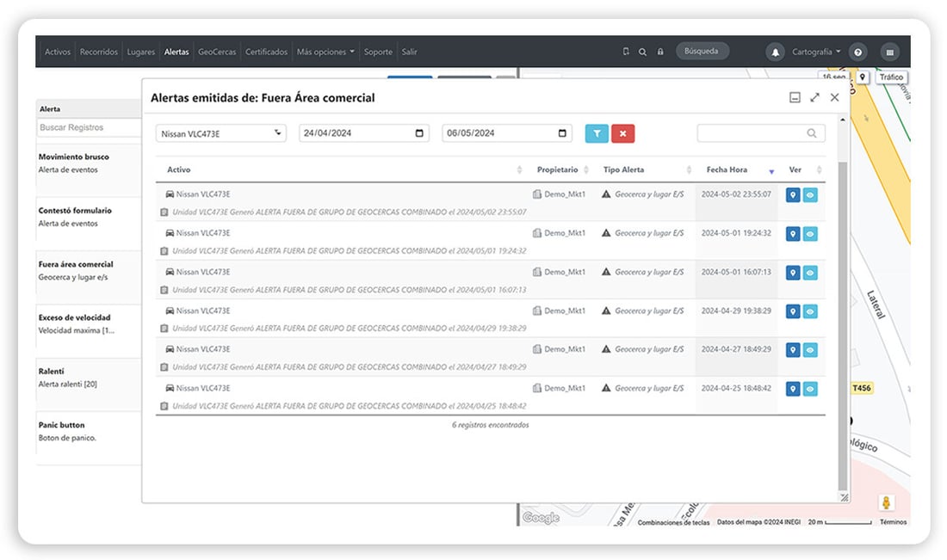
Task: Open calendar picker for 06/05/2024 date
Action: point(562,133)
